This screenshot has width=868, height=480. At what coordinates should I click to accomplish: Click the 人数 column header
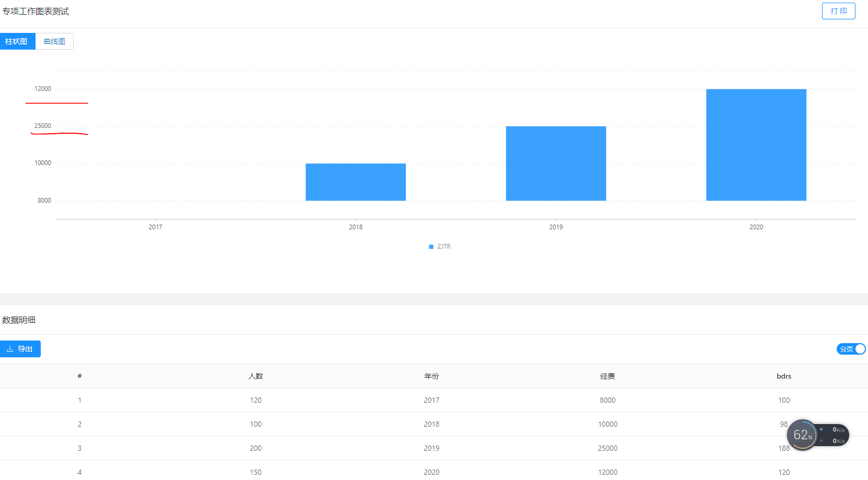pyautogui.click(x=255, y=376)
